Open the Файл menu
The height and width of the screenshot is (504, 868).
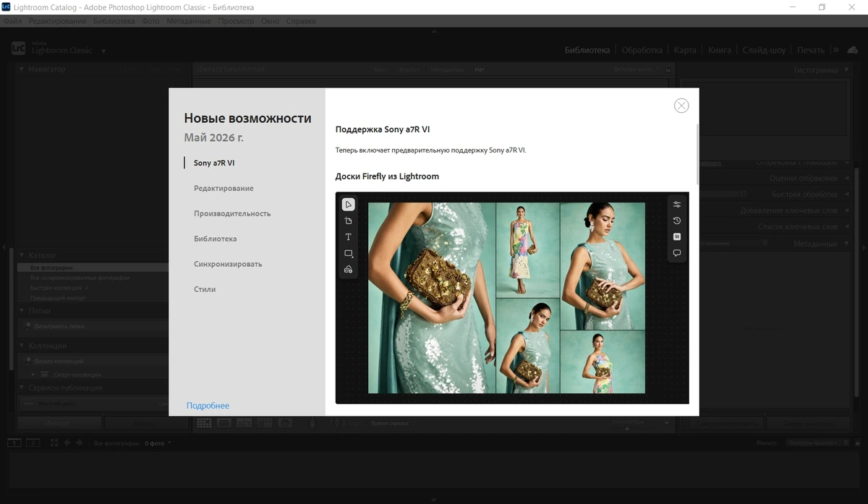tap(12, 21)
